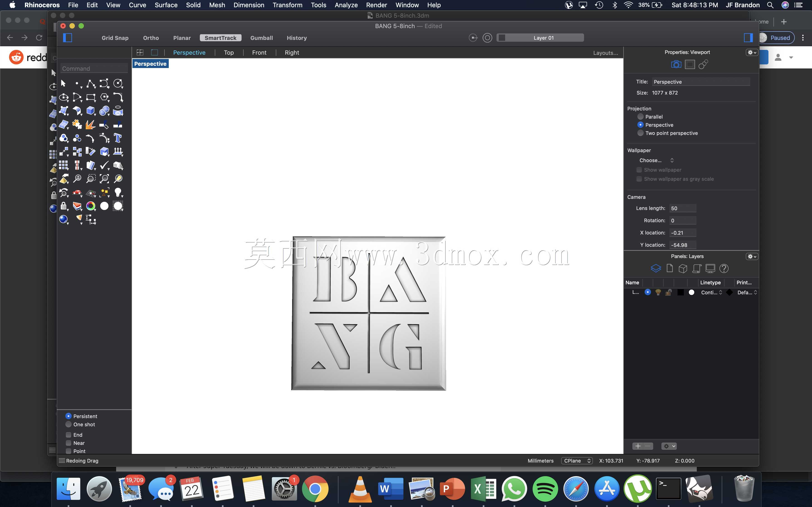
Task: Click the padlock Lock objects tool
Action: [64, 206]
